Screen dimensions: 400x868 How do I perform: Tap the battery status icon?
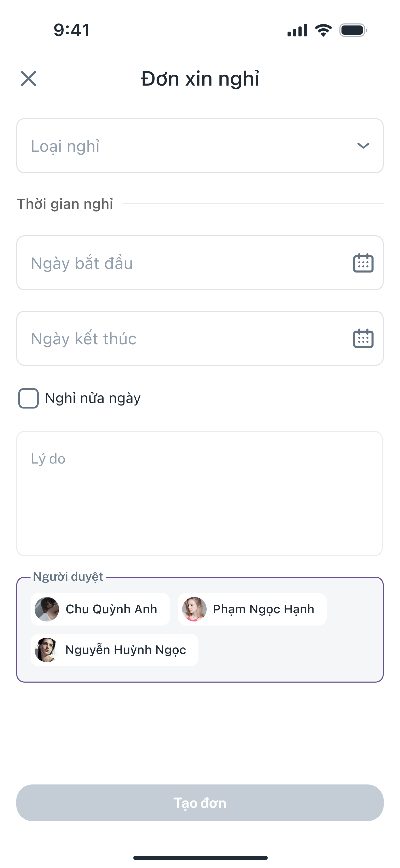(x=353, y=30)
